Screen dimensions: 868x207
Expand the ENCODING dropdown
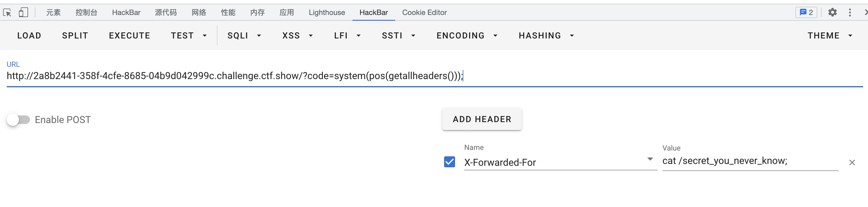tap(467, 36)
